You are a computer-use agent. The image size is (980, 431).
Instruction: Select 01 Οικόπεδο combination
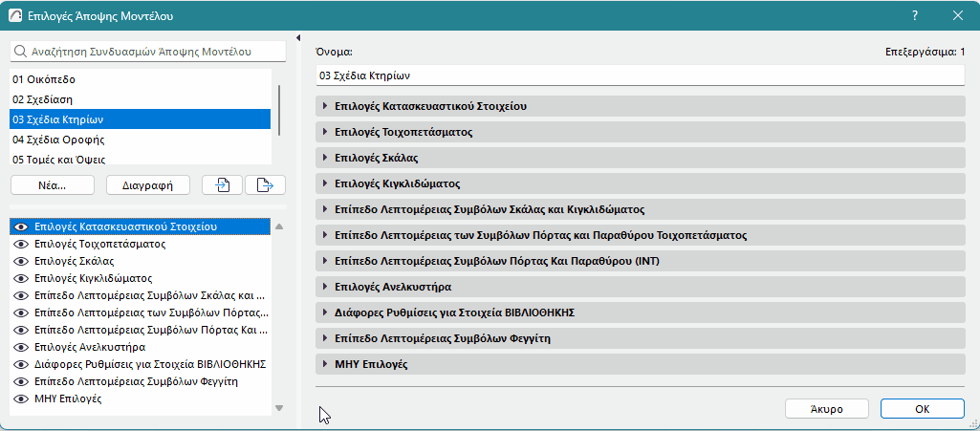[x=141, y=79]
